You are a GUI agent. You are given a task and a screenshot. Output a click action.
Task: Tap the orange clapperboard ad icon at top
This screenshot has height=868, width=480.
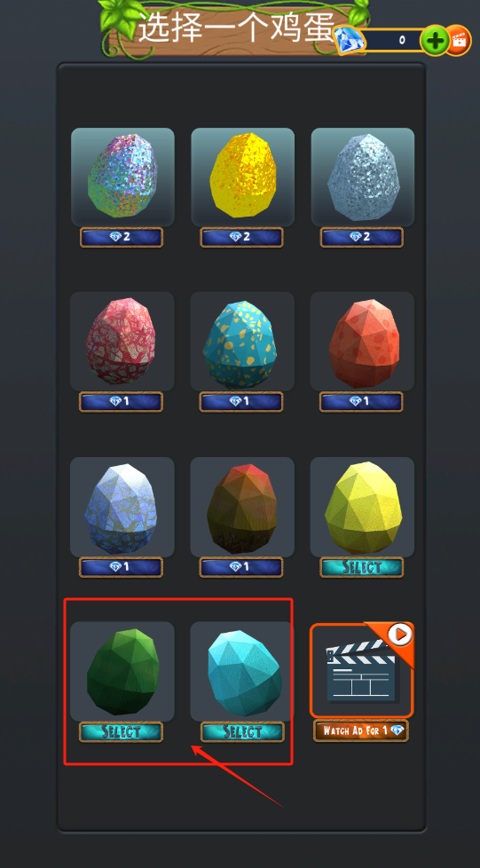[x=459, y=41]
